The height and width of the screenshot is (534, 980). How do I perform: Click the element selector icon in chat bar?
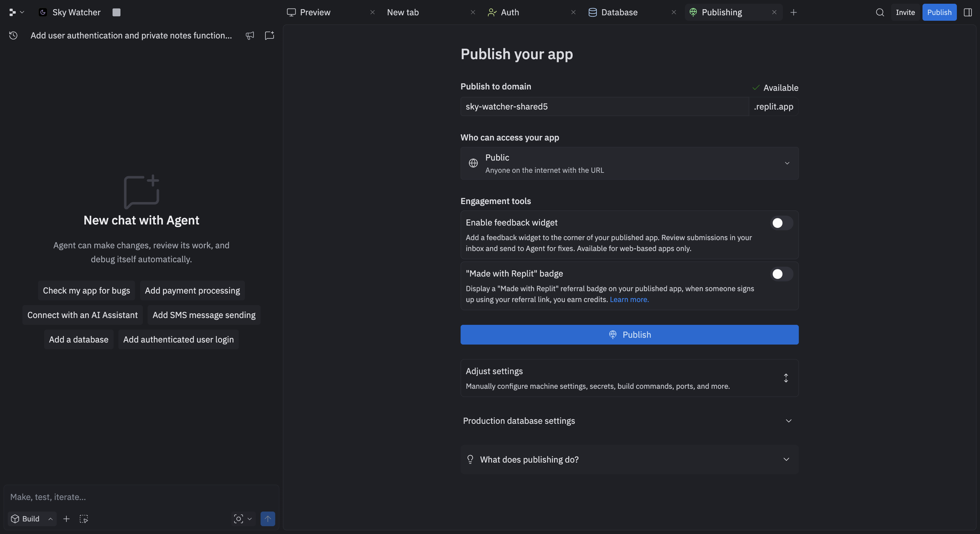pos(84,519)
